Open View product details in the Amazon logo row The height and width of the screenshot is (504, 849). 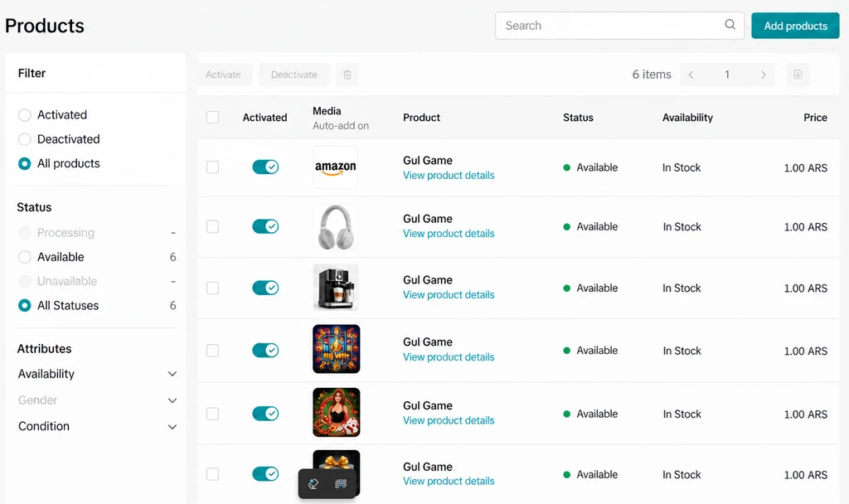(449, 176)
